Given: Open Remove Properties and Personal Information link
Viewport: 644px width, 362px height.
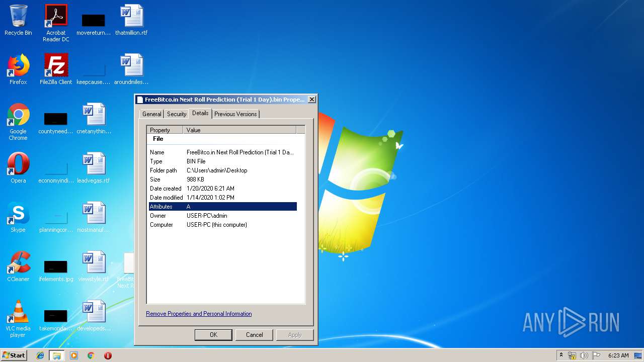Looking at the screenshot, I should [x=199, y=314].
